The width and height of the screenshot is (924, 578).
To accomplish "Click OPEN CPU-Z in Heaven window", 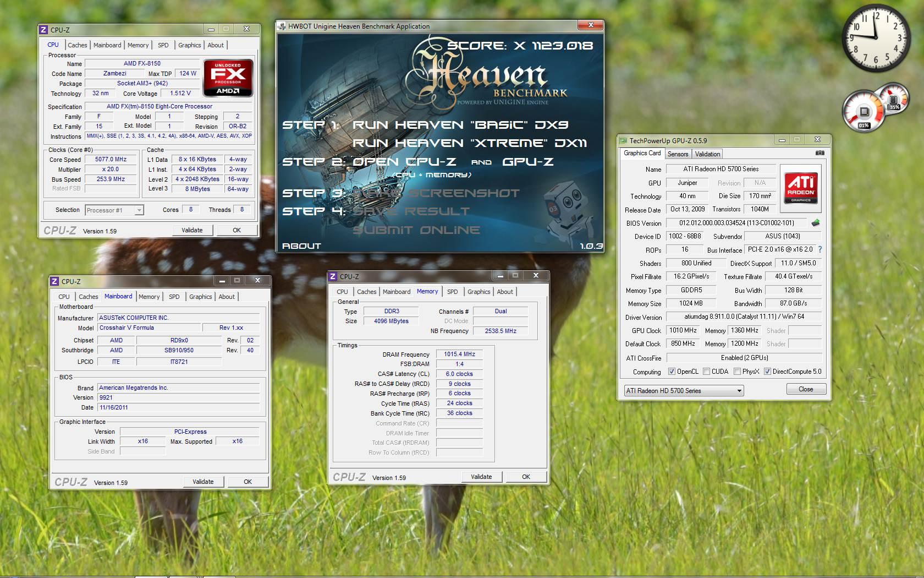I will (404, 162).
